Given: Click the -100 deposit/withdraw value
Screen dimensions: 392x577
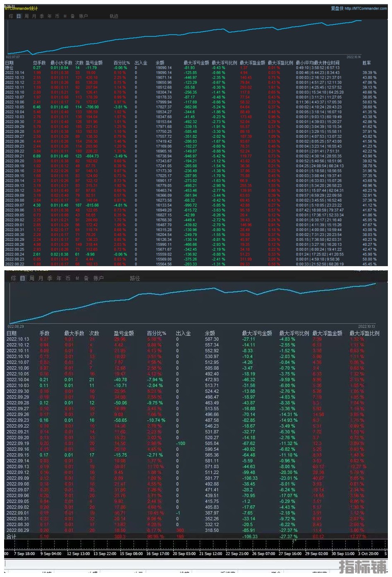Looking at the screenshot, I should click(181, 443).
